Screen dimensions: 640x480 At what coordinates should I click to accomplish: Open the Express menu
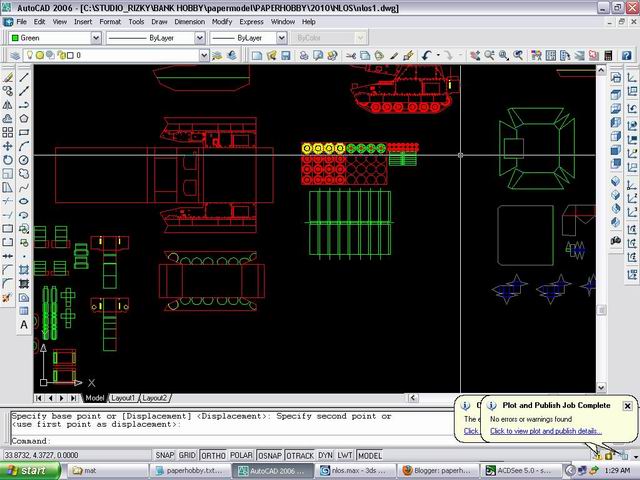(x=251, y=22)
